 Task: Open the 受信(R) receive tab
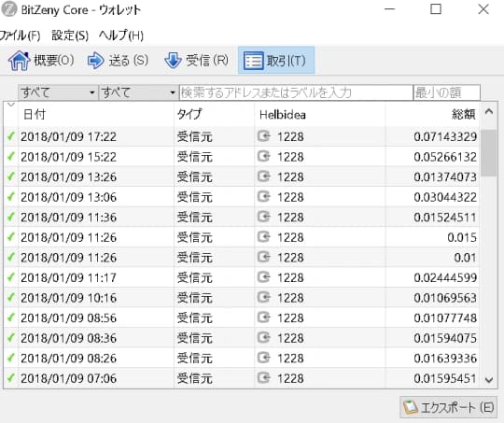(196, 61)
